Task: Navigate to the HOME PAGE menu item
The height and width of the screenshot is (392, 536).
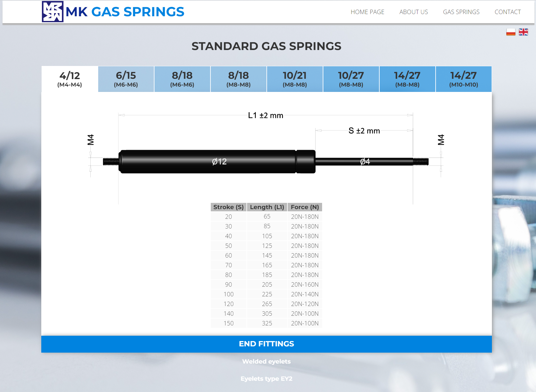Action: pyautogui.click(x=368, y=12)
